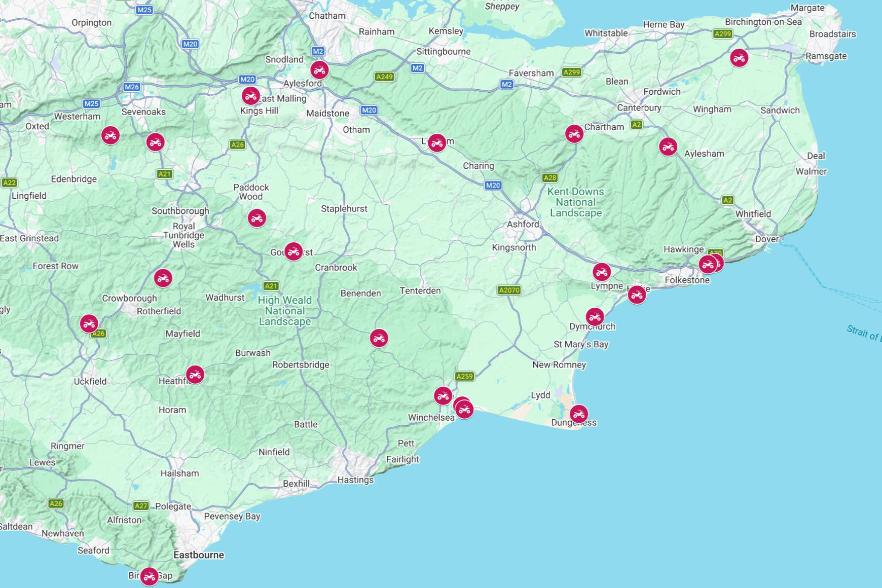Select the marker next to Aylesham
This screenshot has height=588, width=882.
tap(668, 146)
